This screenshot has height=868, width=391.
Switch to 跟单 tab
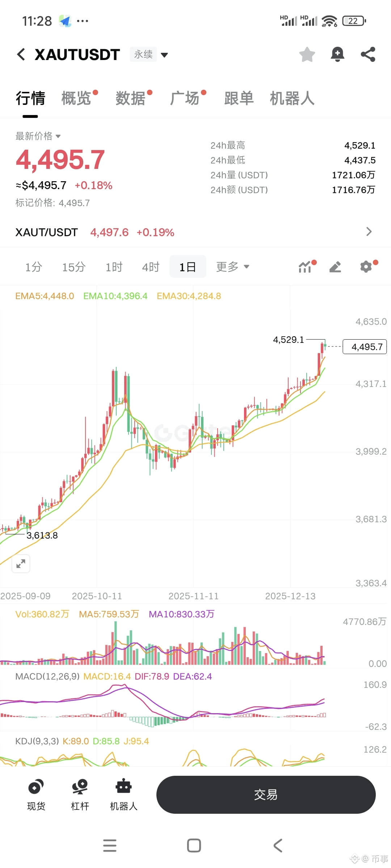[239, 98]
